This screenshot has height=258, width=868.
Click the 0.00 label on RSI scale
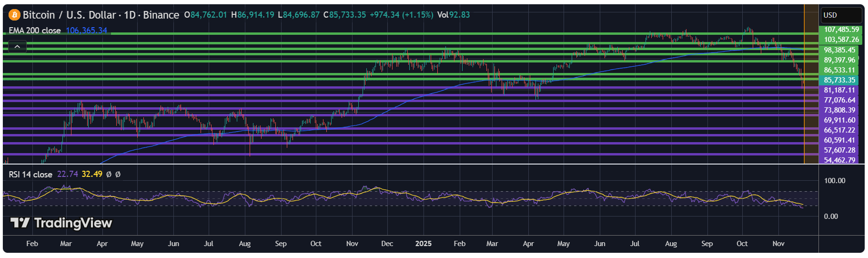pos(831,217)
